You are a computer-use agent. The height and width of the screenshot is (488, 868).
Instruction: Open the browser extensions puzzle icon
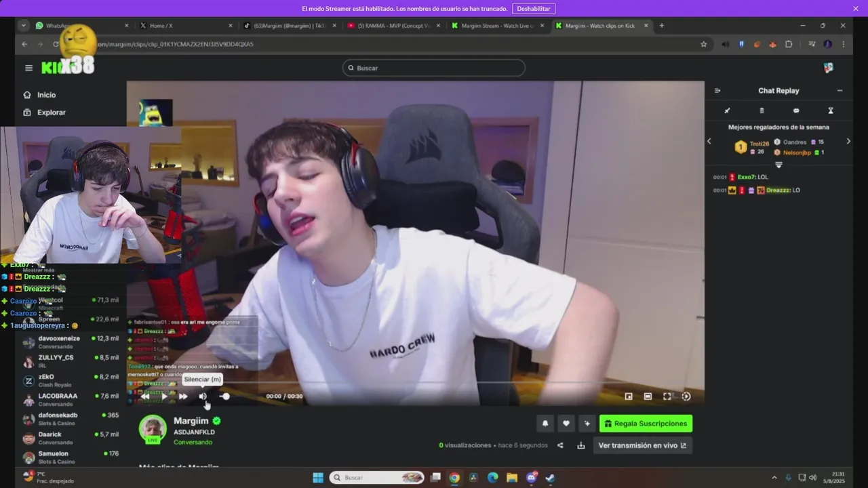pyautogui.click(x=789, y=44)
